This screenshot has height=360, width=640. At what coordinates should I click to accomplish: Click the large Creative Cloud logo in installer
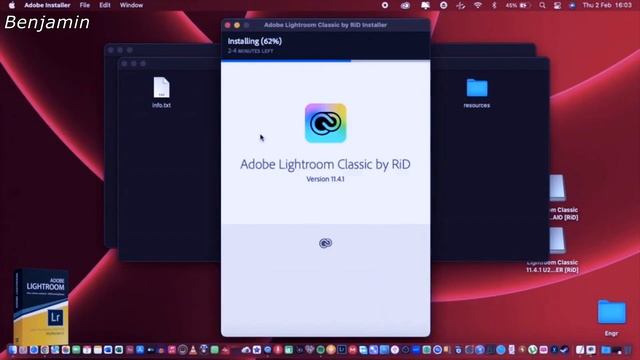coord(325,123)
